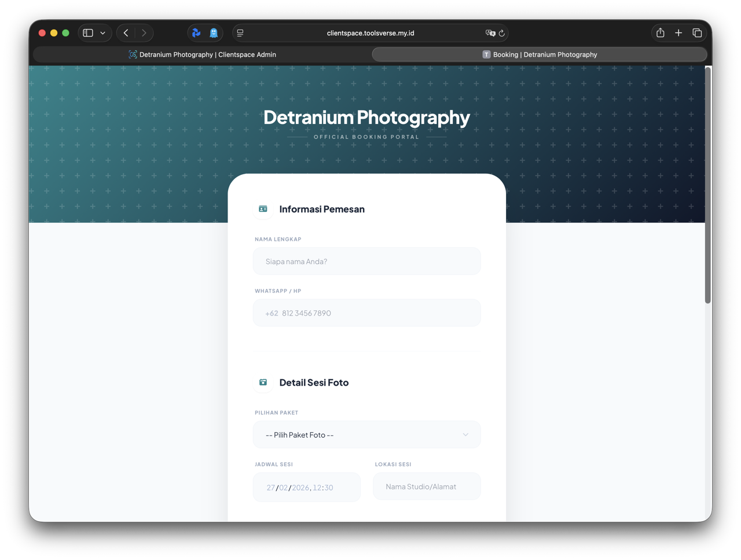Screen dimensions: 741x560
Task: Open the sidebar options chevron
Action: point(102,32)
